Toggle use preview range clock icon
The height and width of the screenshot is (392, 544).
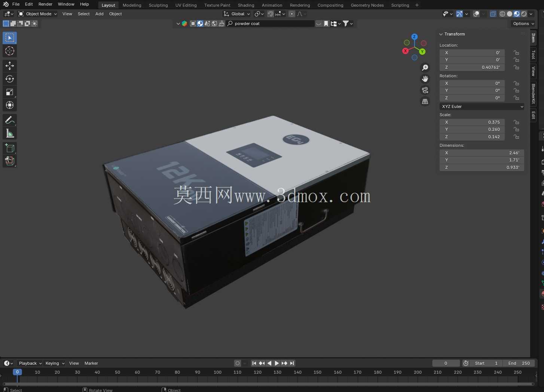[x=466, y=363]
